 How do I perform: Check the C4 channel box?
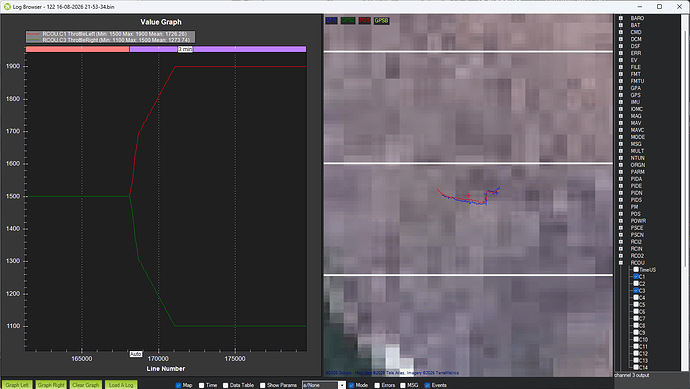tap(636, 298)
